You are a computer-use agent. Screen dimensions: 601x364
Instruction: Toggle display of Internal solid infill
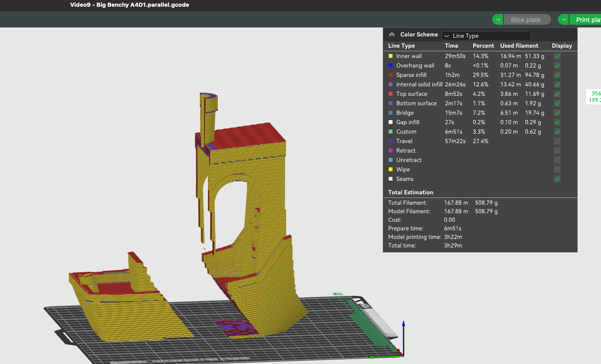tap(557, 85)
